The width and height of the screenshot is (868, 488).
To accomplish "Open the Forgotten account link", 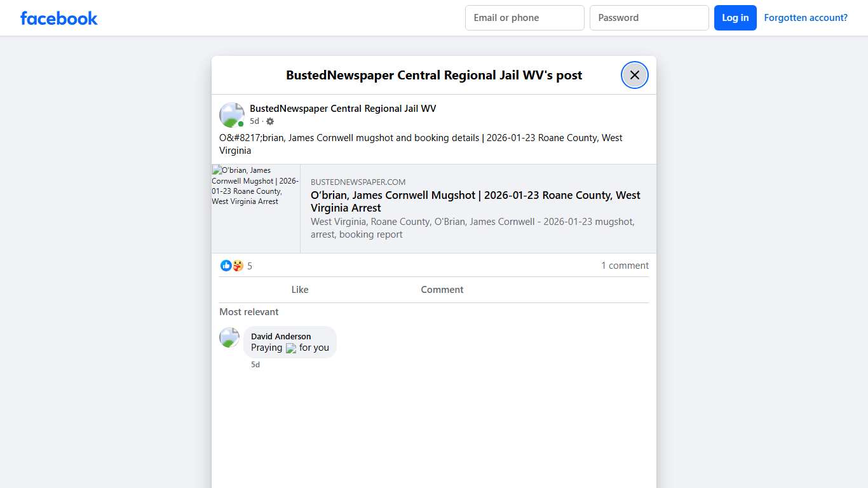I will [806, 17].
